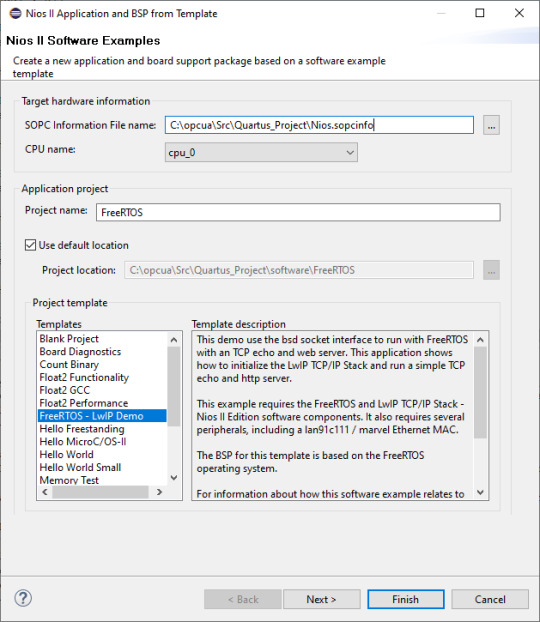Select the Memory Test template
This screenshot has width=540, height=622.
pyautogui.click(x=69, y=480)
